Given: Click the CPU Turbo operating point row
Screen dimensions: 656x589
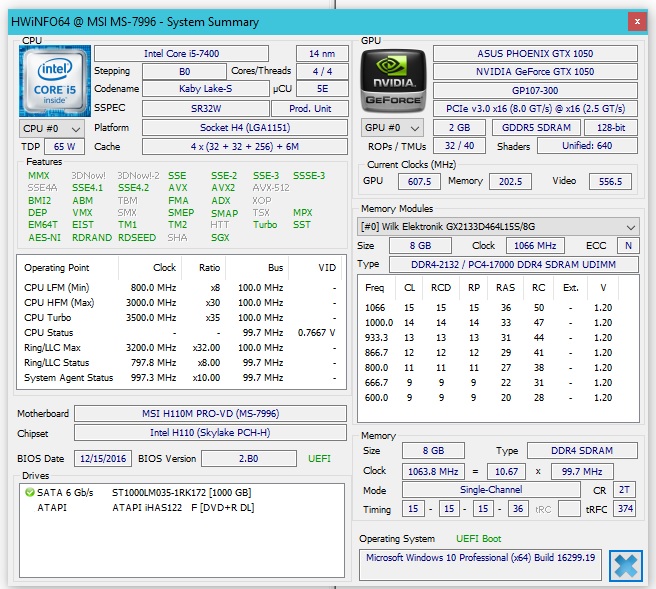Looking at the screenshot, I should [x=180, y=318].
